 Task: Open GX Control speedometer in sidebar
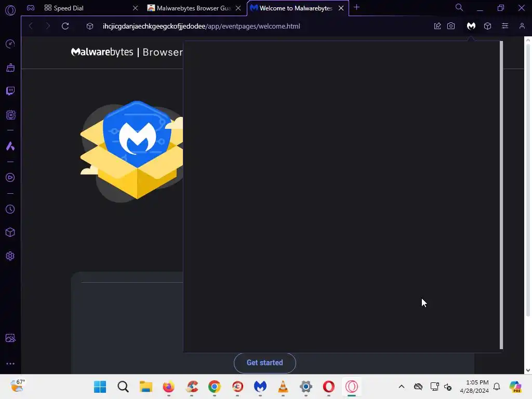pos(10,44)
